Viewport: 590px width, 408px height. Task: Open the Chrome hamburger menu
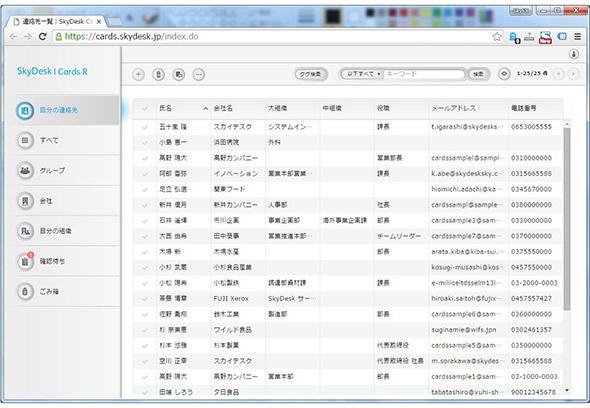[x=578, y=37]
